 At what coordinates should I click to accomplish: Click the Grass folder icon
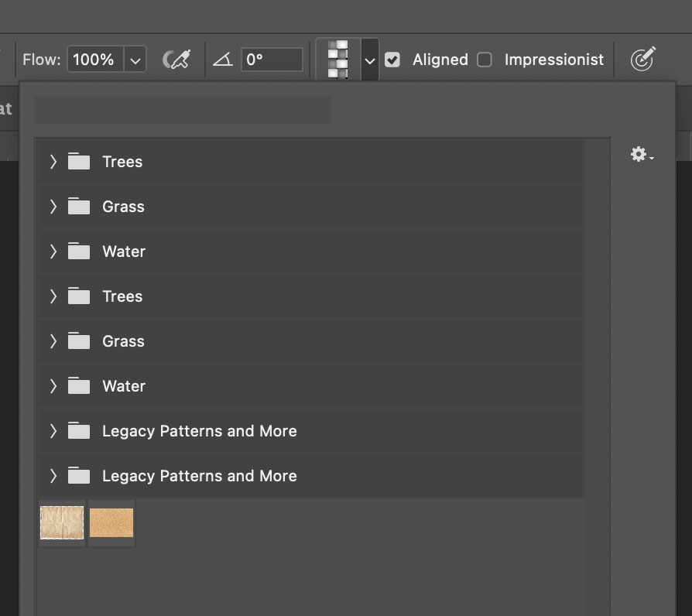pyautogui.click(x=78, y=206)
